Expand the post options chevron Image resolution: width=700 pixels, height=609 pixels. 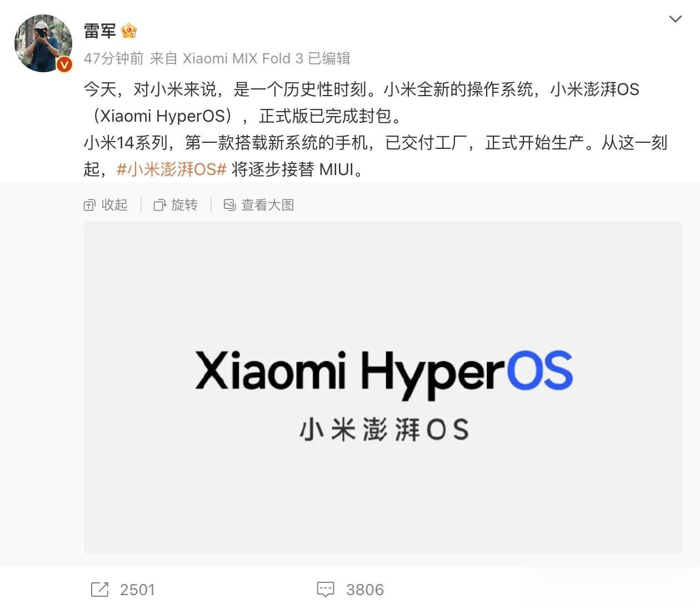point(675,19)
